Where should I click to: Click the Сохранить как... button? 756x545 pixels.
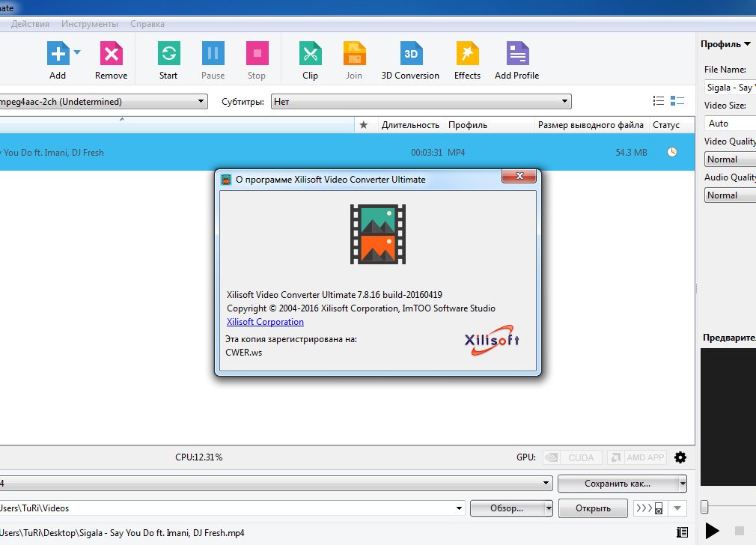[618, 484]
